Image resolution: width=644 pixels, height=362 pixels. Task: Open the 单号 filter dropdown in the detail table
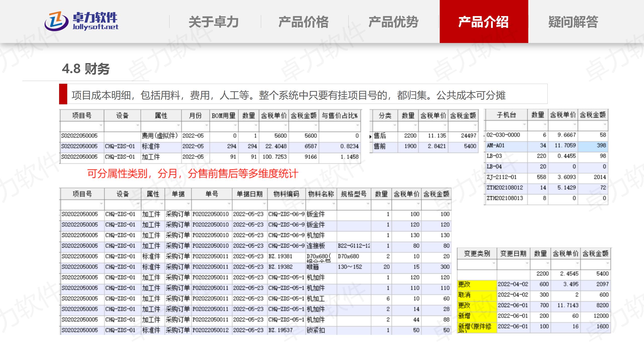(229, 204)
